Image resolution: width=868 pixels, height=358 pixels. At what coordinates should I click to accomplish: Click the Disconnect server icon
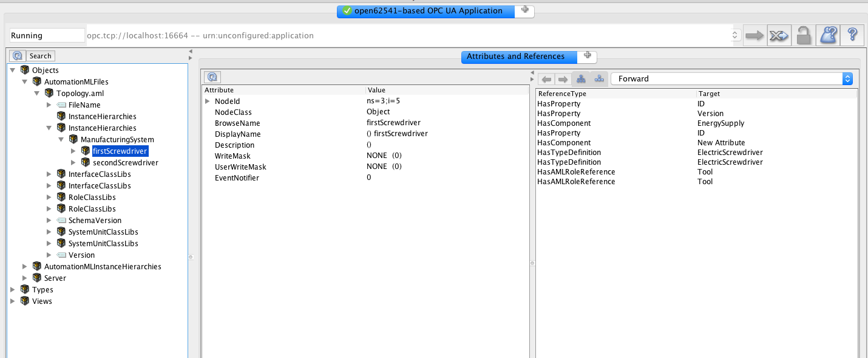pos(779,35)
